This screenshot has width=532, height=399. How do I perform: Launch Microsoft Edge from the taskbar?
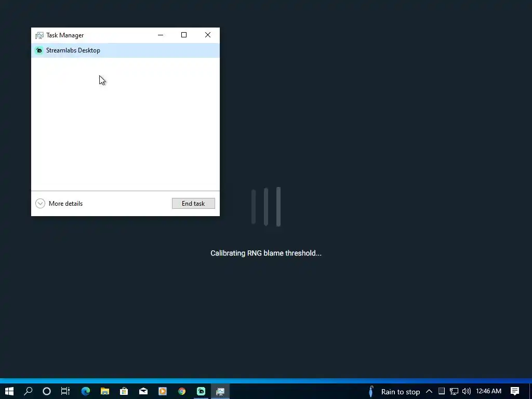click(86, 391)
